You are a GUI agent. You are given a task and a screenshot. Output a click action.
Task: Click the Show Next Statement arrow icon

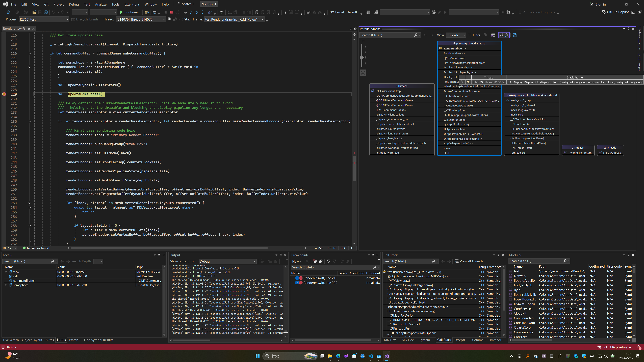185,12
